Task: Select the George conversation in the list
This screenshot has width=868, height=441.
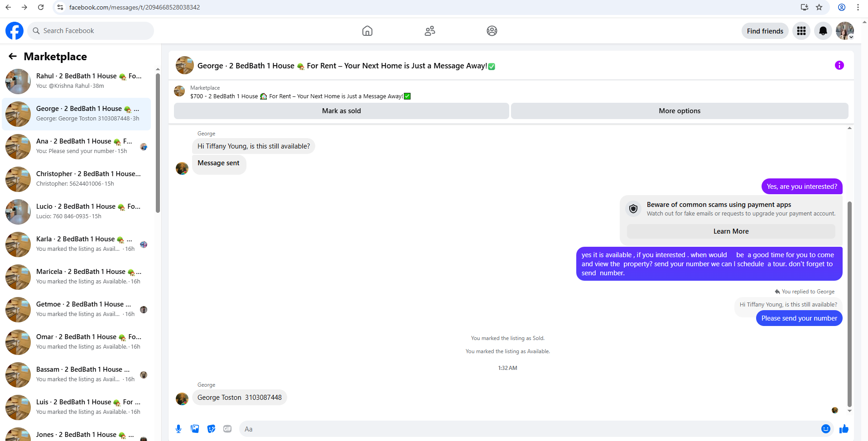Action: 76,114
